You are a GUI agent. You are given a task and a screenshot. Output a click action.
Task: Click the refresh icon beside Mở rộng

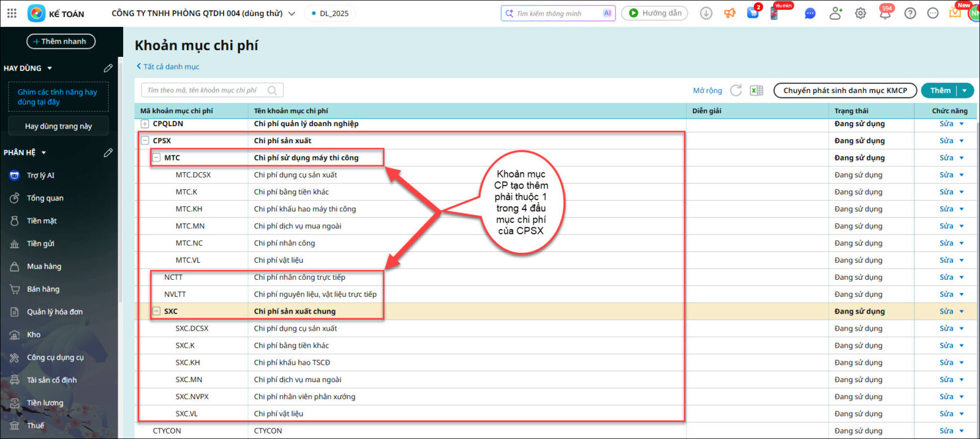[x=736, y=91]
